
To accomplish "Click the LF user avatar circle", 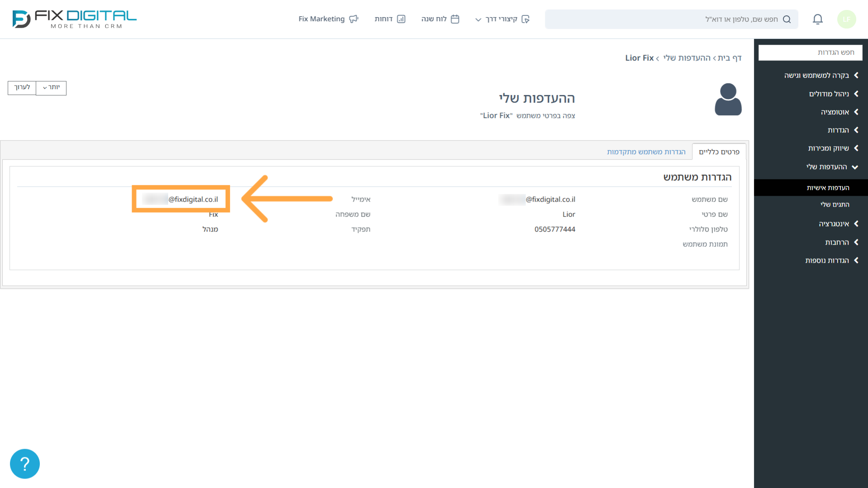I will [846, 19].
